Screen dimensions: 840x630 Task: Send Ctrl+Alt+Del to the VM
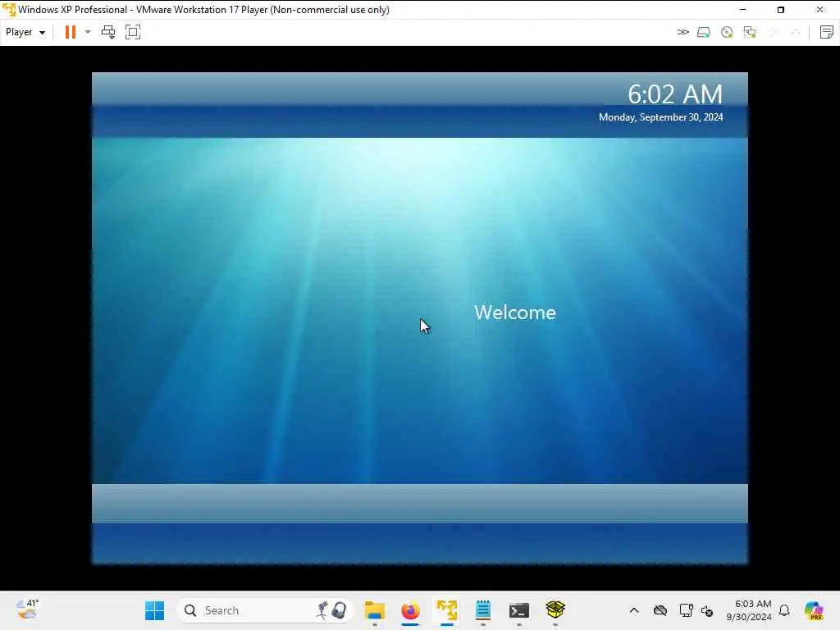[x=108, y=32]
